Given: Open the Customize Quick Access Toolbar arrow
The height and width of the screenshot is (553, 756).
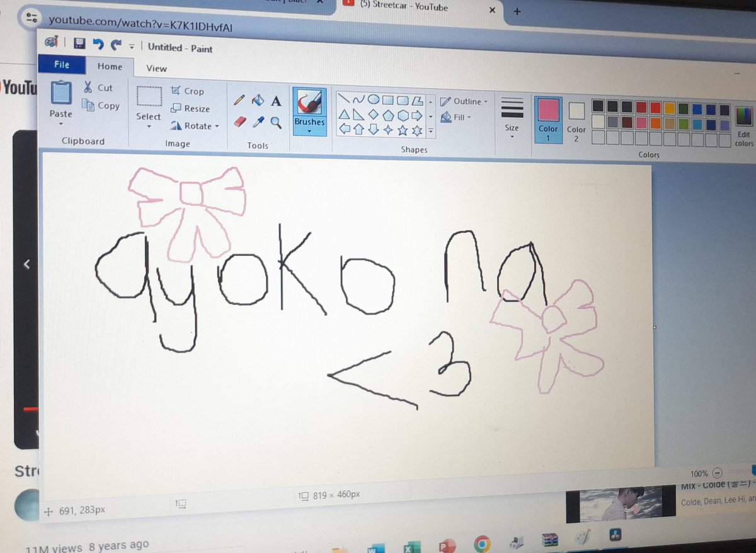Looking at the screenshot, I should click(132, 46).
